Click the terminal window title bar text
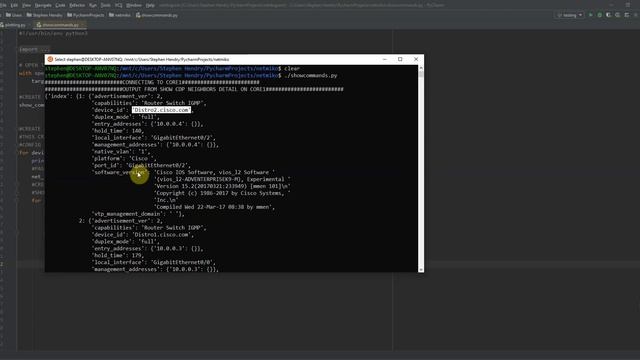This screenshot has height=360, width=640. (142, 59)
